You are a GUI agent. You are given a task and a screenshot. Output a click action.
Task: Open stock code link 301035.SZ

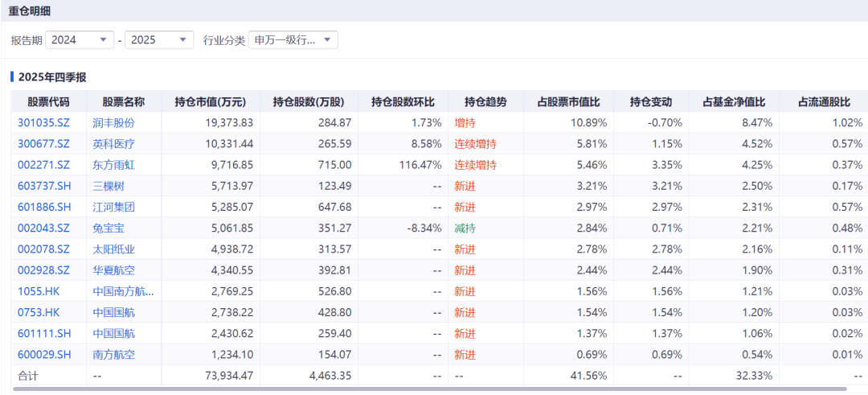(43, 123)
